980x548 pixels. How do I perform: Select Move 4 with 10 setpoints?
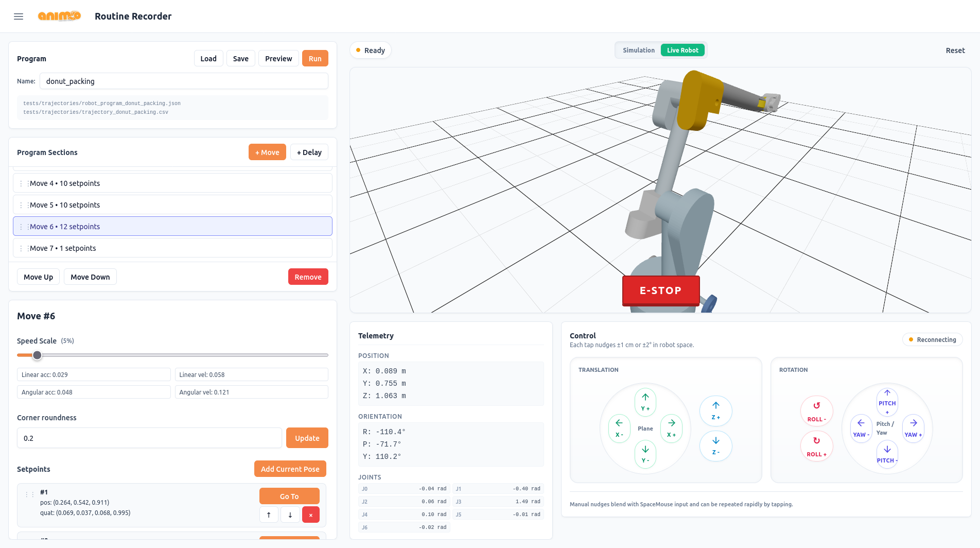(x=172, y=183)
